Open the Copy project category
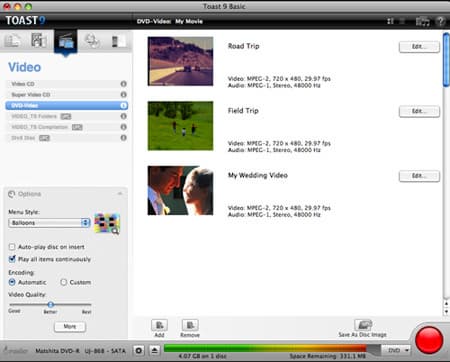The image size is (450, 362). [x=92, y=41]
